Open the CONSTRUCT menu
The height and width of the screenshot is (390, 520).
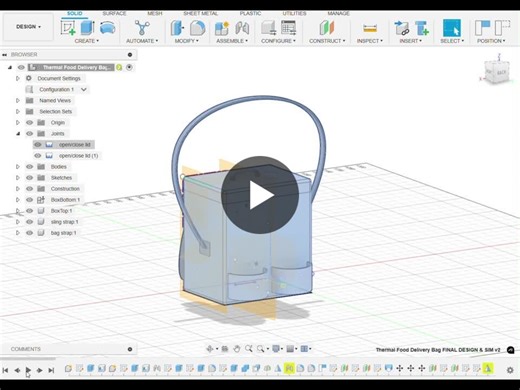click(x=327, y=41)
